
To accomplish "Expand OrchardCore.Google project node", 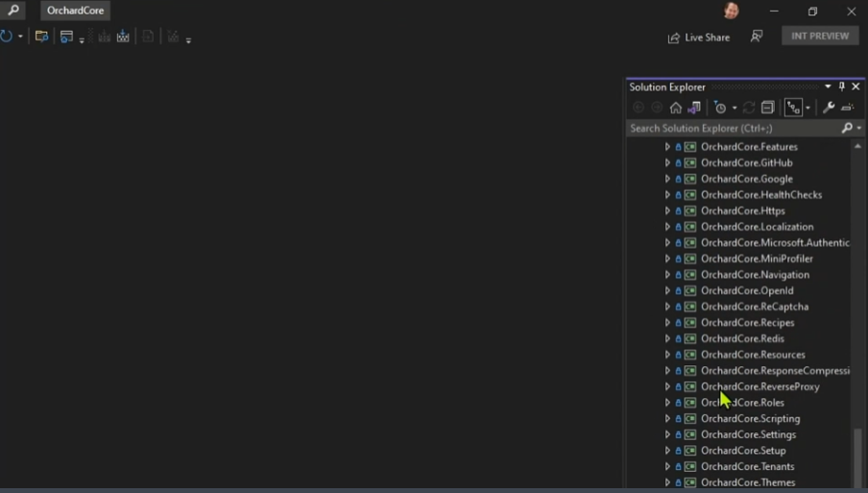I will (667, 179).
